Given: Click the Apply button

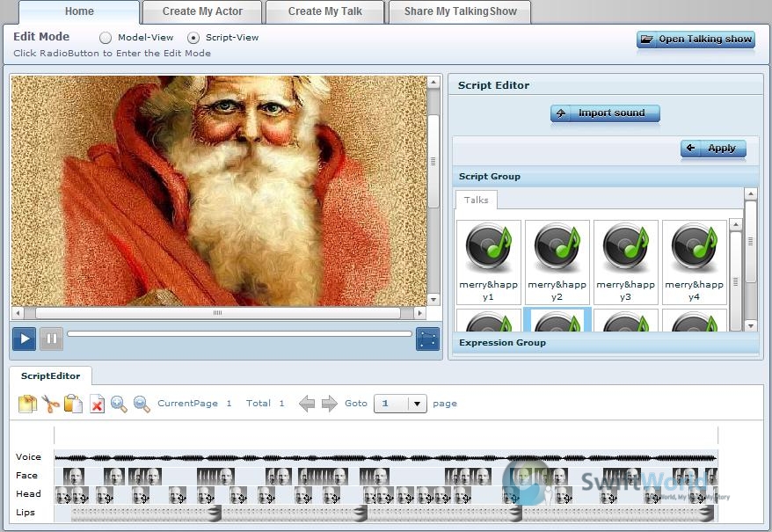Looking at the screenshot, I should pyautogui.click(x=713, y=149).
